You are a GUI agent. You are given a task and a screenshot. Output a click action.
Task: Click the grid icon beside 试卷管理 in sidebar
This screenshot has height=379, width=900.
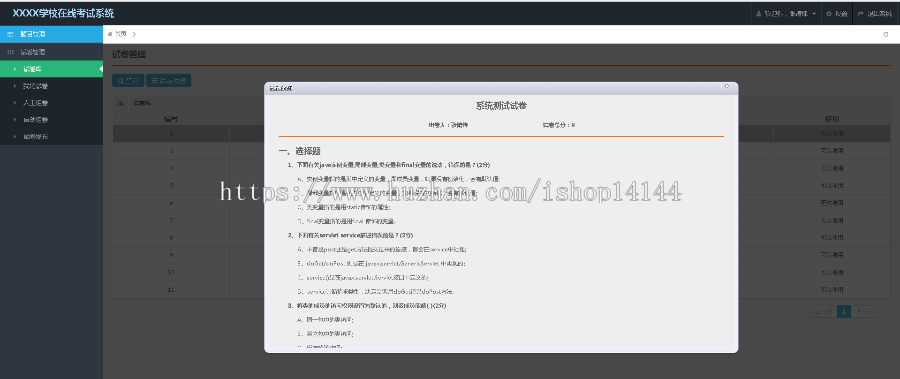pos(10,52)
